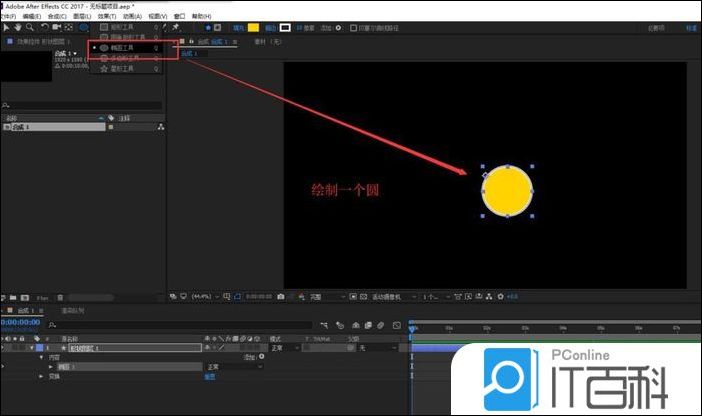Click the 重置 reset link in timeline
Viewport: 702px width, 416px height.
(x=210, y=377)
